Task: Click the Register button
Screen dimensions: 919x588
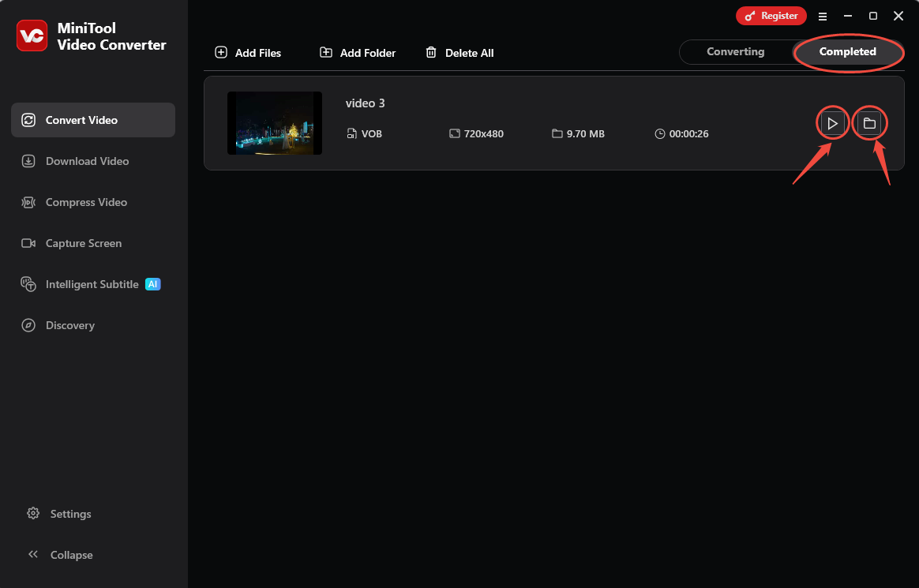Action: point(771,15)
